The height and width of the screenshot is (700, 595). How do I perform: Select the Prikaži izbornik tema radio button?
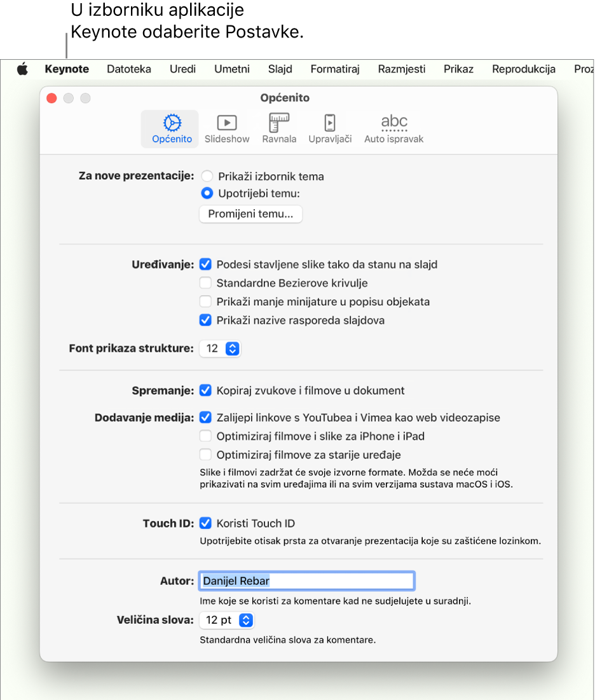[207, 177]
